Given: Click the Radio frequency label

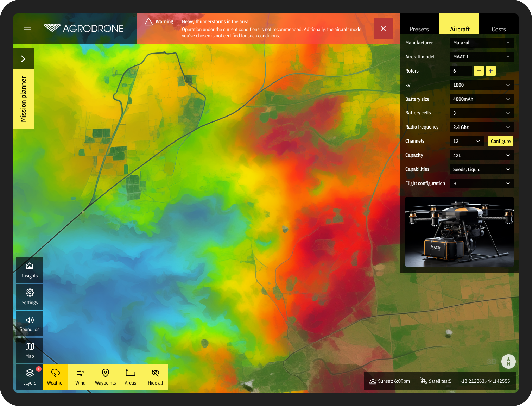Looking at the screenshot, I should pyautogui.click(x=422, y=127).
